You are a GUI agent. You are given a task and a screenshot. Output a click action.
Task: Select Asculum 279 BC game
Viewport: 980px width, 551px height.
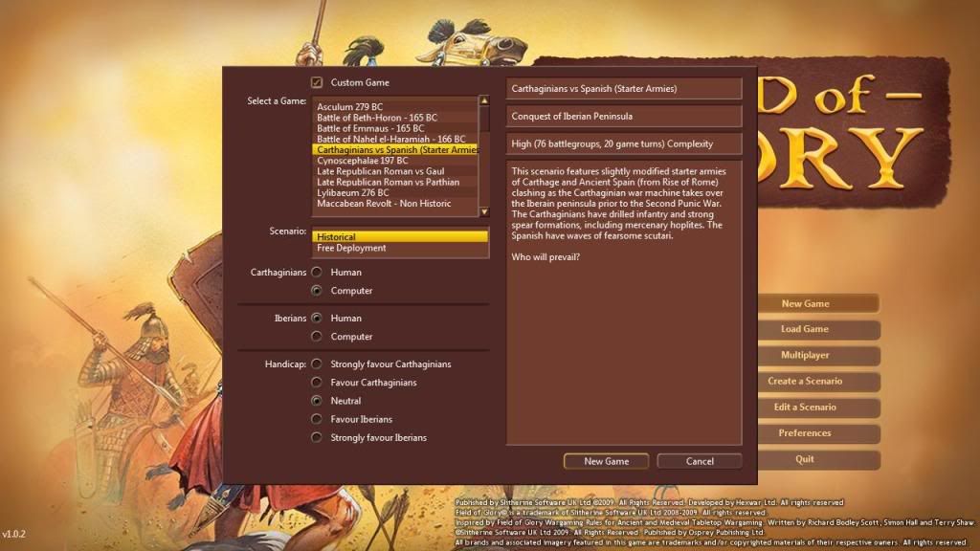point(395,107)
